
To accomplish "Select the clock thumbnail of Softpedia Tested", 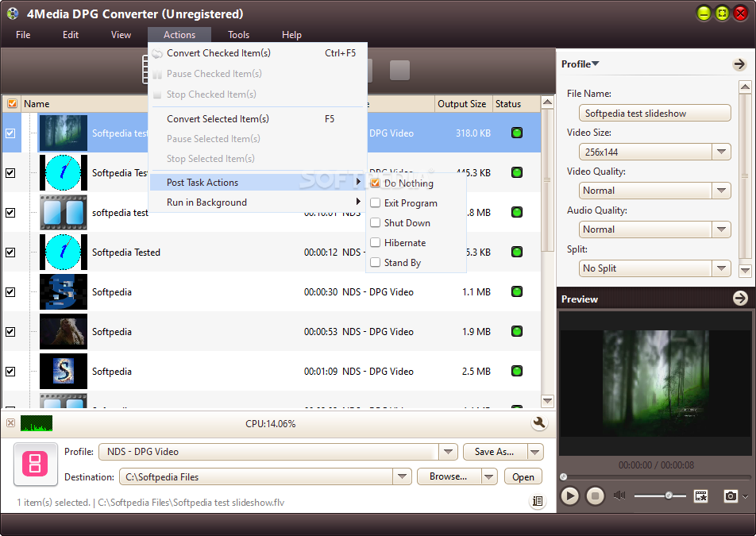I will [x=64, y=252].
